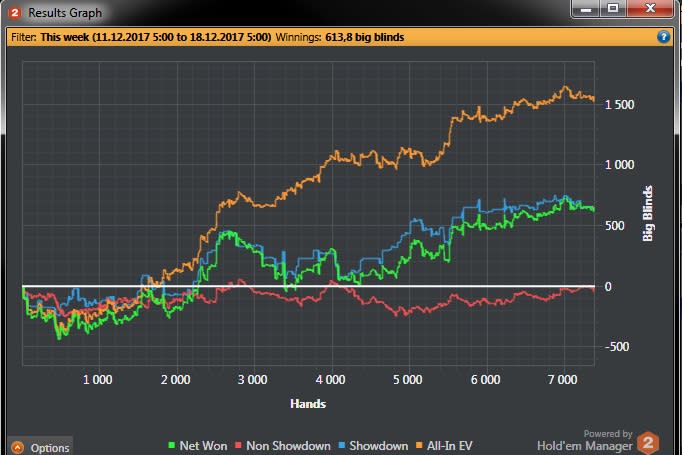
Task: Toggle the Showdown blue legend swatch
Action: click(x=341, y=445)
